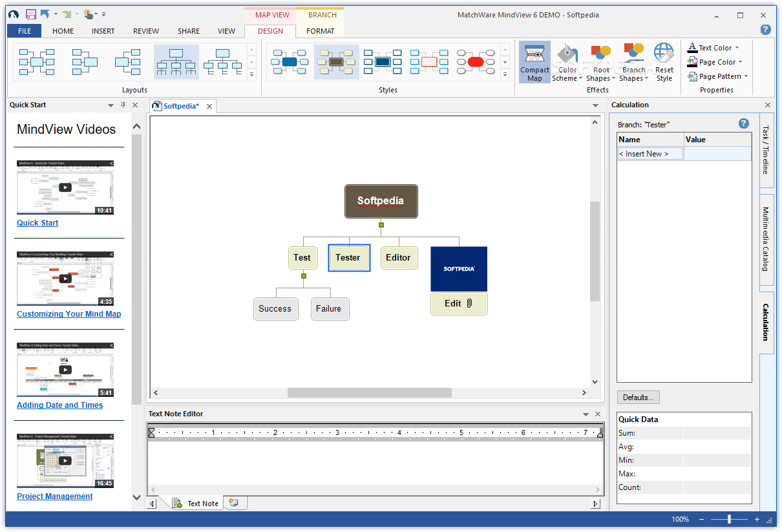Switch to the REVIEW ribbon tab
This screenshot has width=782, height=532.
pyautogui.click(x=146, y=31)
